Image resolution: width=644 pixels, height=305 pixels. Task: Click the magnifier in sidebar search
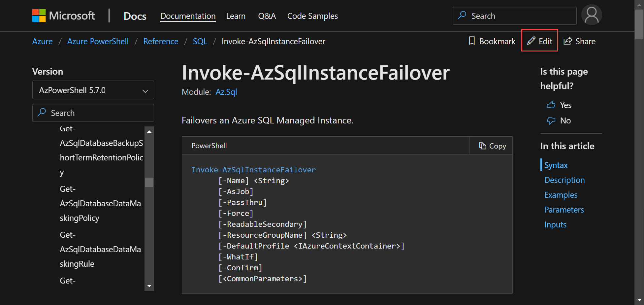pyautogui.click(x=42, y=112)
